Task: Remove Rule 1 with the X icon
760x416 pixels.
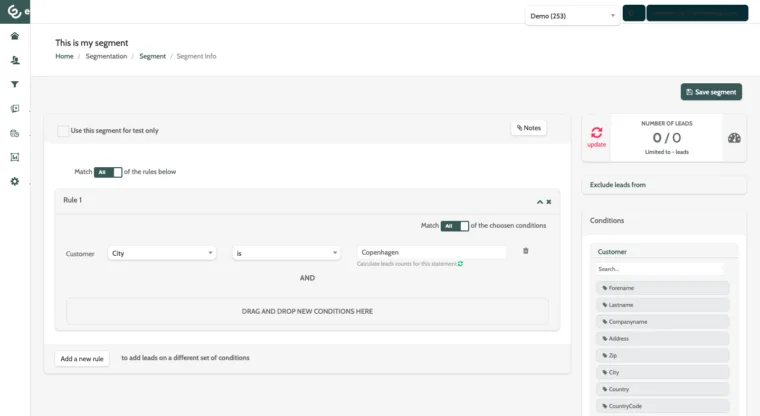Action: click(x=549, y=202)
